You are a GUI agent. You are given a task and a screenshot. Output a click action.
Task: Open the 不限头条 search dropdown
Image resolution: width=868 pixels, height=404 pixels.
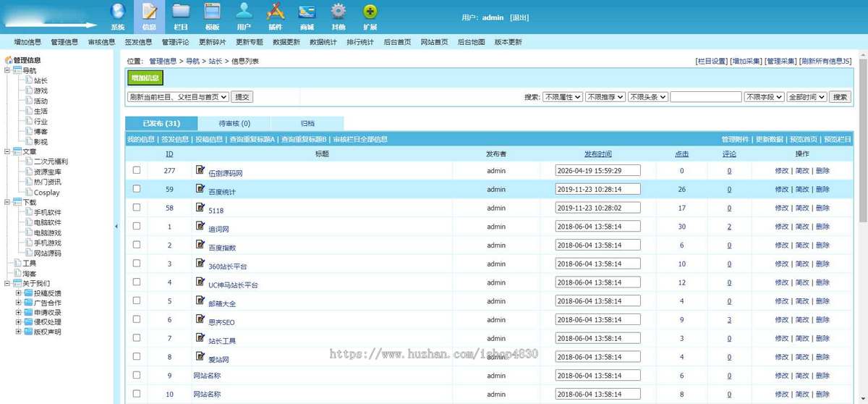647,96
